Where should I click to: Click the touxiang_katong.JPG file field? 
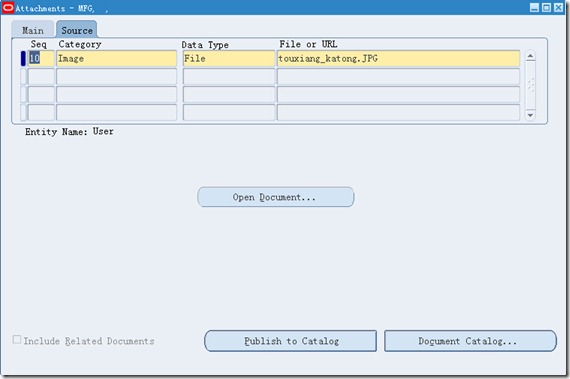398,59
